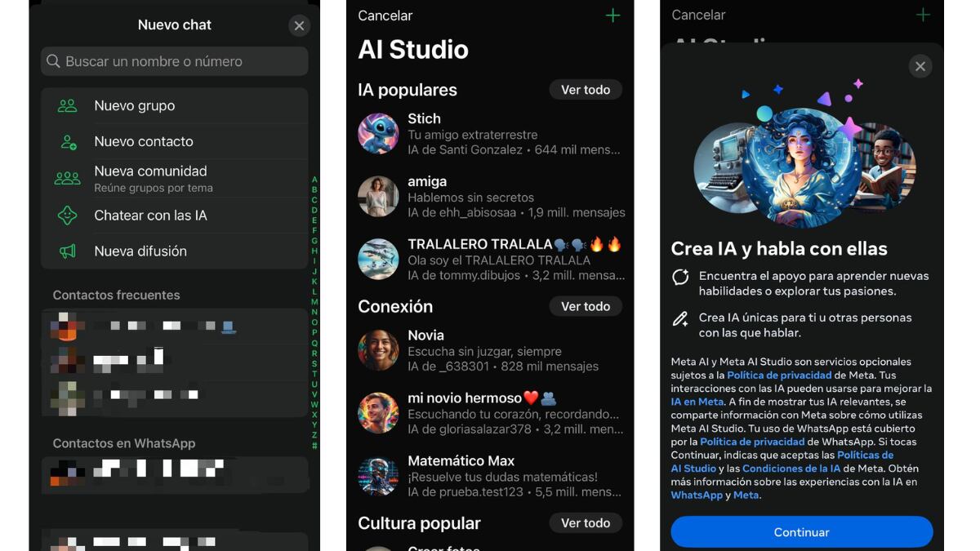Viewport: 980px width, 551px height.
Task: Expand Conexión section with Ver todo
Action: pyautogui.click(x=585, y=306)
